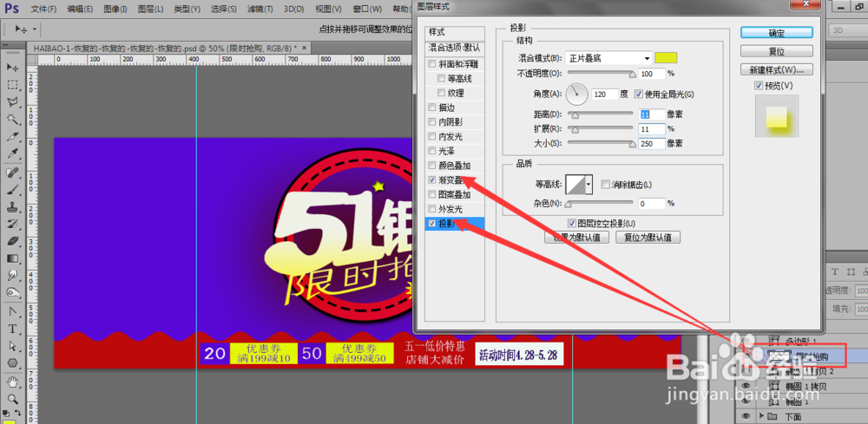Select the Crop tool
The height and width of the screenshot is (424, 868).
pos(12,136)
